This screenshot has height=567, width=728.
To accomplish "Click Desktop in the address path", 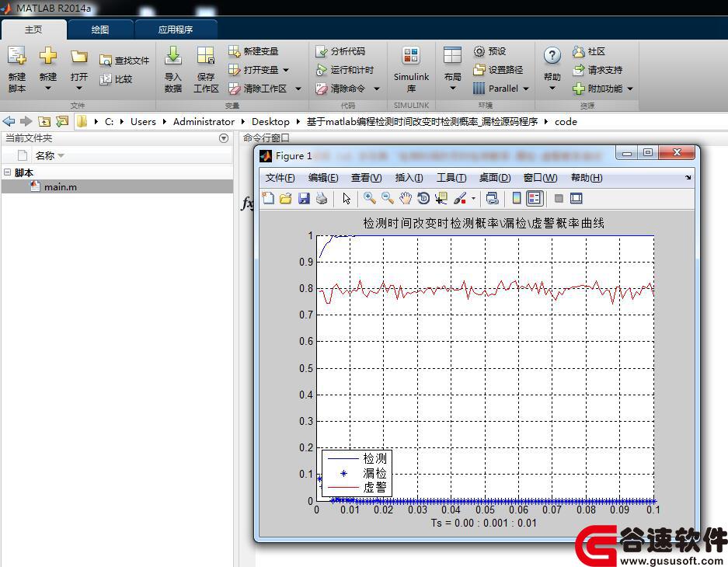I will pos(270,122).
